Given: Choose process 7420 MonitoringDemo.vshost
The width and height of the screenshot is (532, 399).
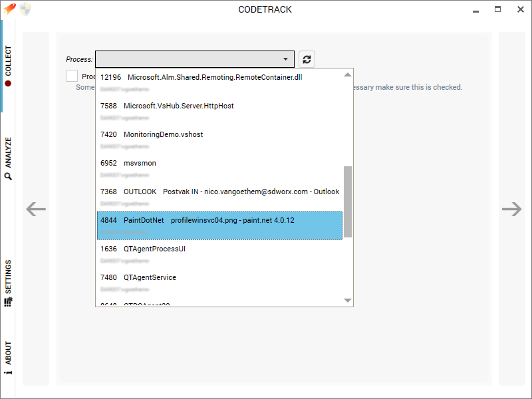Looking at the screenshot, I should 219,140.
